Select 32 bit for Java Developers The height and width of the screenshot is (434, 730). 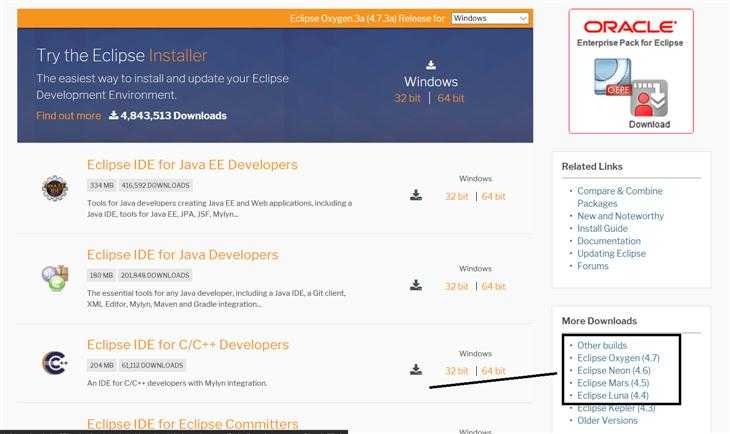point(456,286)
